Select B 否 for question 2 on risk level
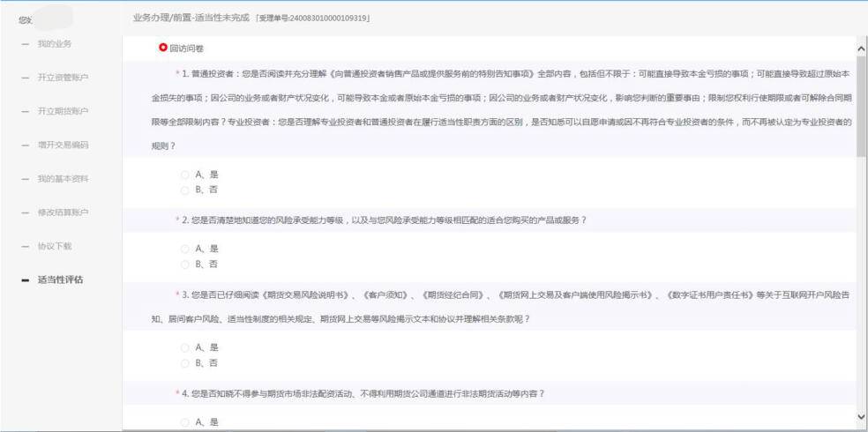 pos(184,264)
